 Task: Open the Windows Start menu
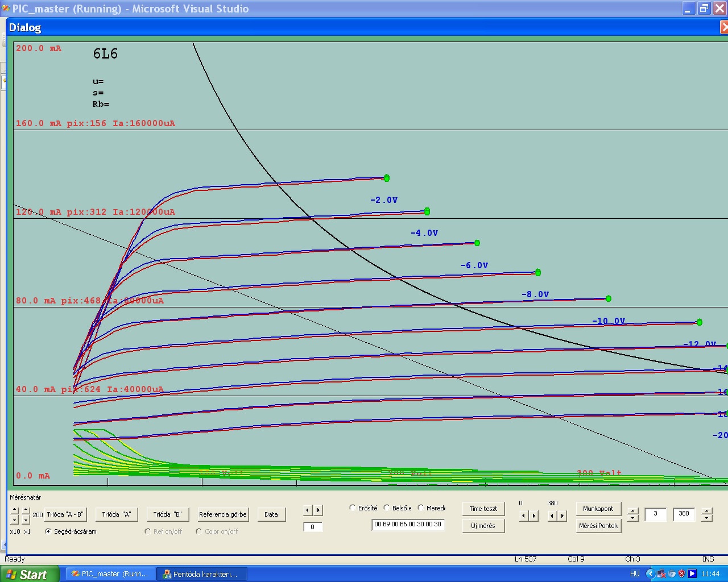coord(30,574)
